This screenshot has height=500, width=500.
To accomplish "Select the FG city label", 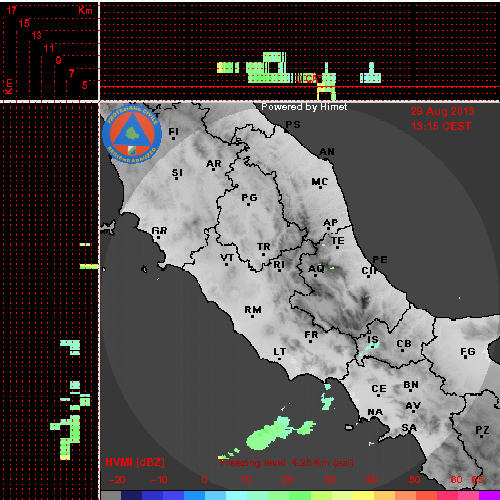I will point(468,351).
